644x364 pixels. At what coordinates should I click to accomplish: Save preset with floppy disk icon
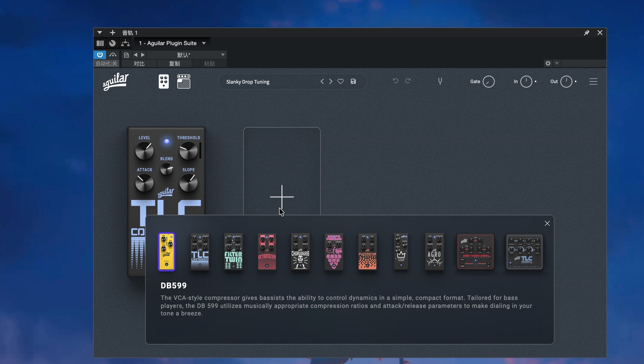[353, 82]
